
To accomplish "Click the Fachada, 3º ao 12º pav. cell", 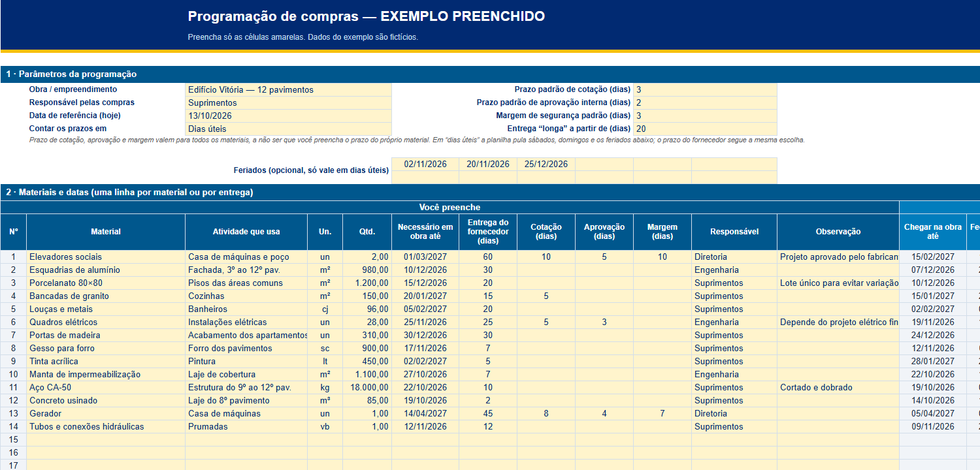I will (246, 270).
